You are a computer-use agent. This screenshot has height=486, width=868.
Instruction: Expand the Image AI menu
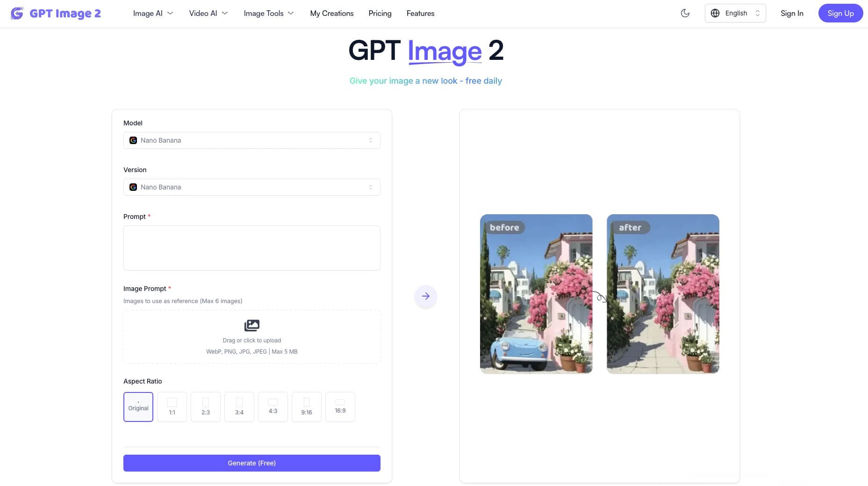pyautogui.click(x=153, y=13)
